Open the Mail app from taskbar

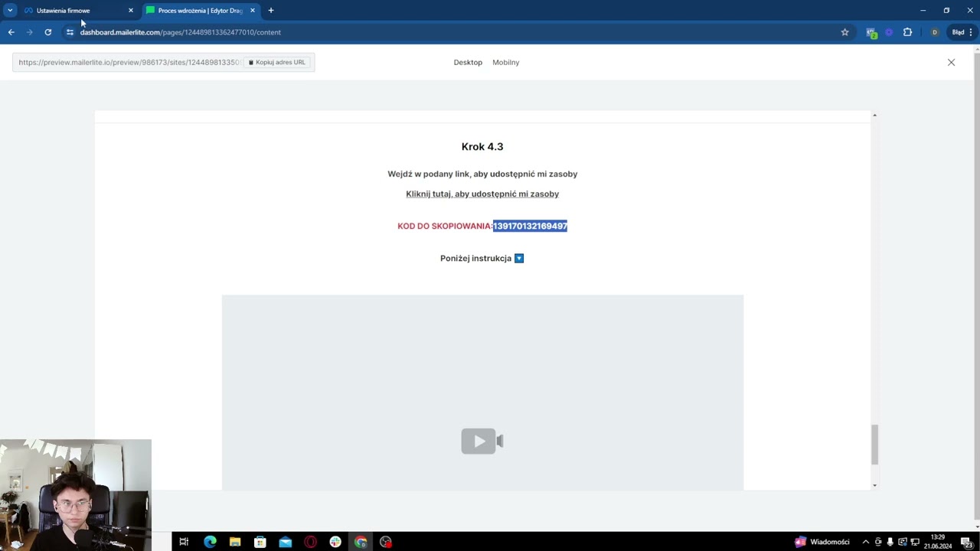click(x=285, y=542)
